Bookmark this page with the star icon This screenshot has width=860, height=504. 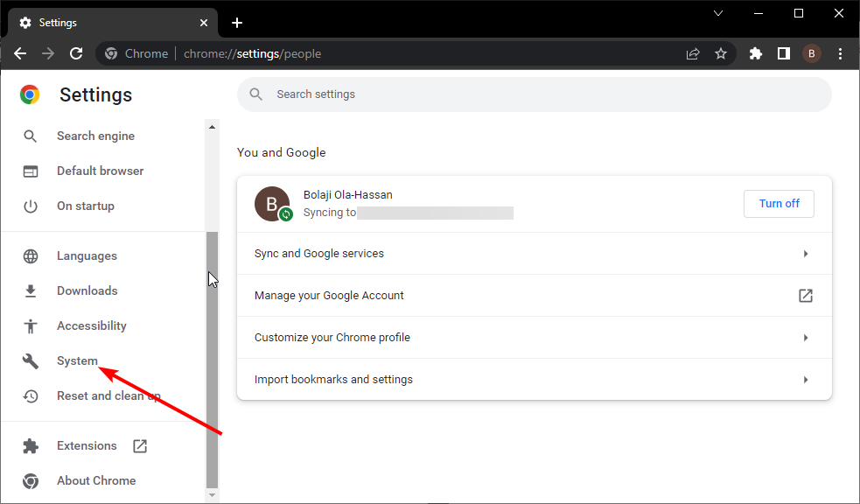click(721, 53)
